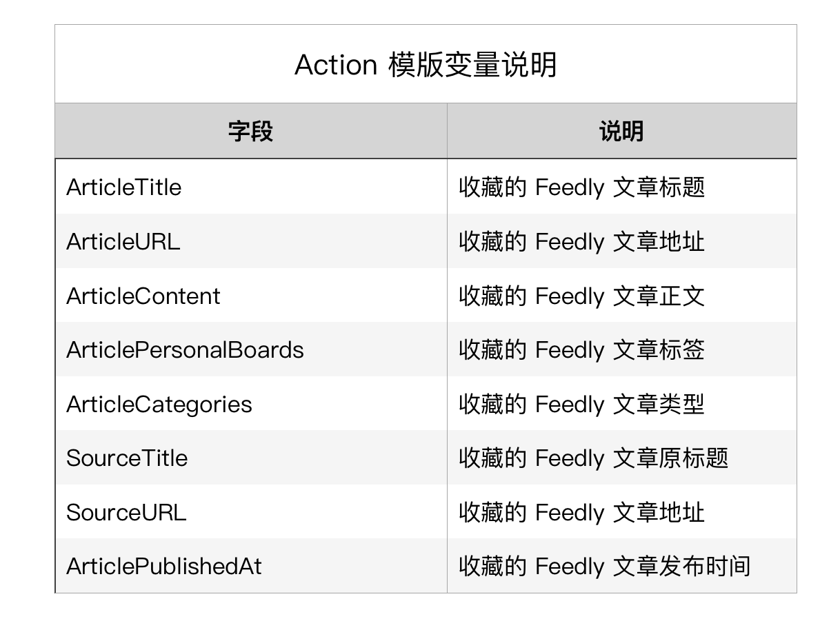Click the 收藏的 Feedly 文章标题 description
This screenshot has height=621, width=840.
581,187
